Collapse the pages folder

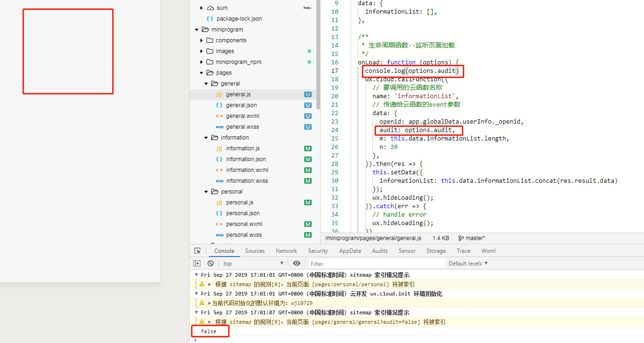[x=201, y=73]
